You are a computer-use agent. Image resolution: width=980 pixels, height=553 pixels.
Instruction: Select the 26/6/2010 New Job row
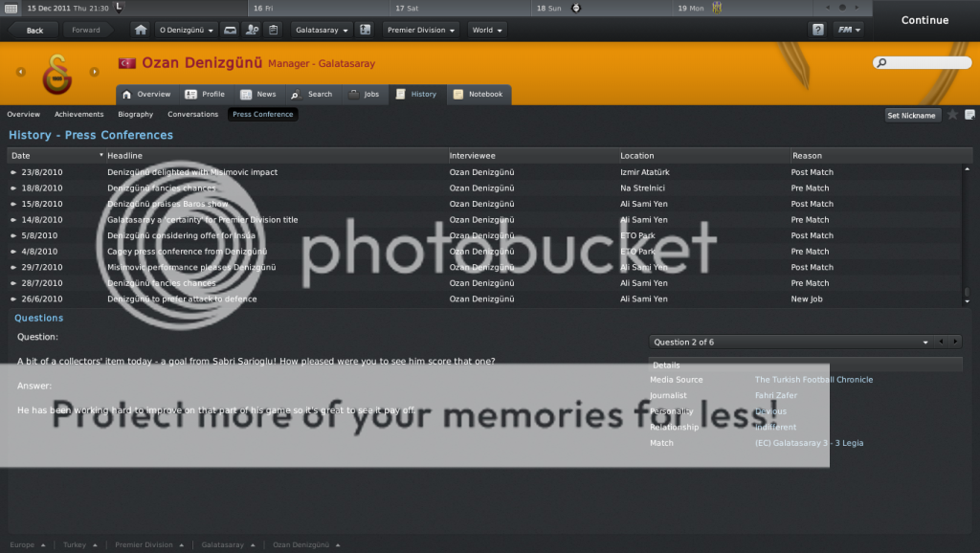[484, 299]
